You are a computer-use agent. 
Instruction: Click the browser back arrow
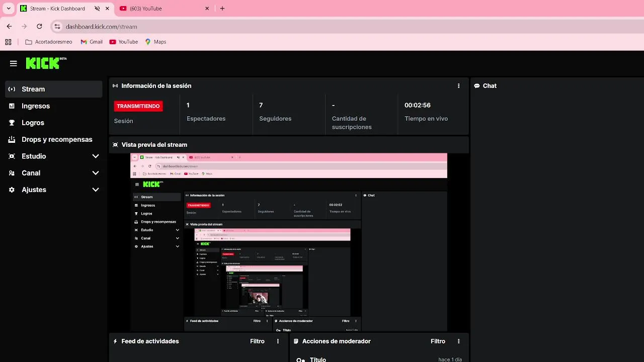tap(9, 27)
